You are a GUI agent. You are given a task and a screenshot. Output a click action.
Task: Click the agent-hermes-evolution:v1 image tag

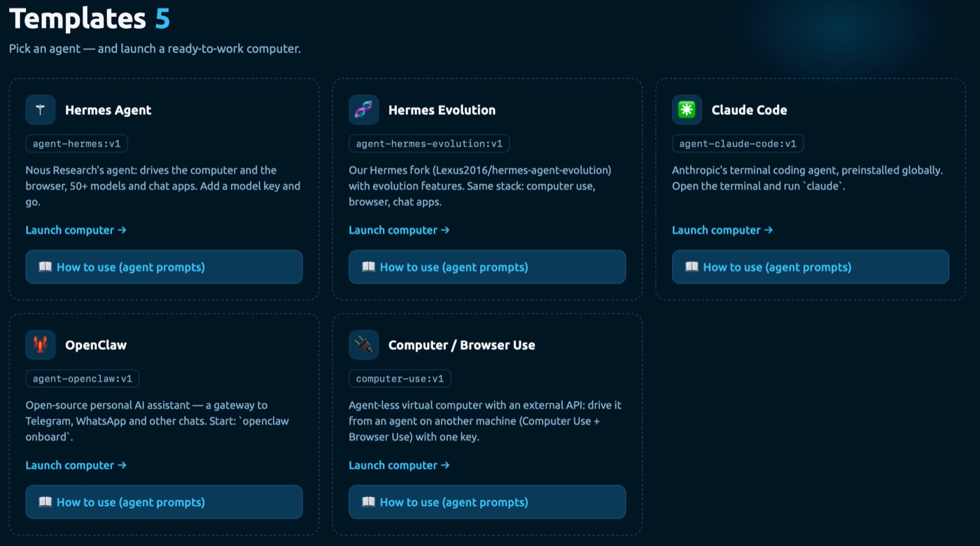click(430, 144)
